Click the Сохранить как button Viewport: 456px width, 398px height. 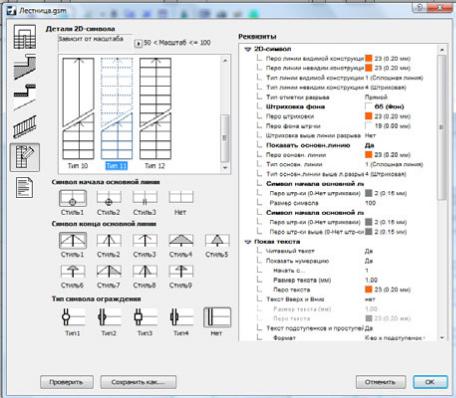(x=138, y=382)
